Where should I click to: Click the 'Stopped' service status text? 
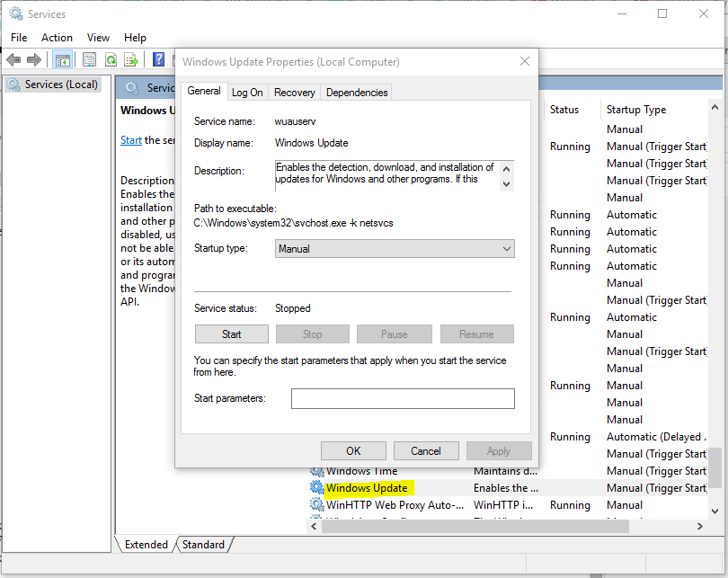(x=292, y=308)
